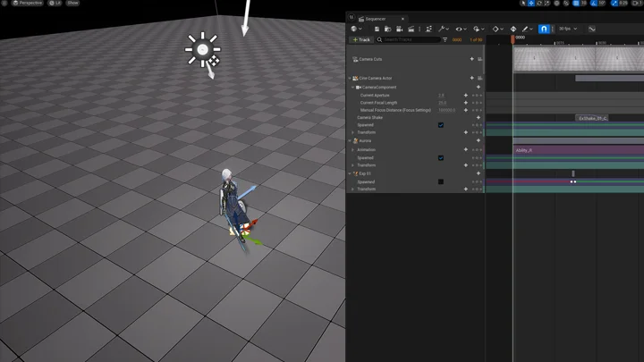Close the Sequencer tab
This screenshot has height=362, width=644.
pyautogui.click(x=402, y=19)
